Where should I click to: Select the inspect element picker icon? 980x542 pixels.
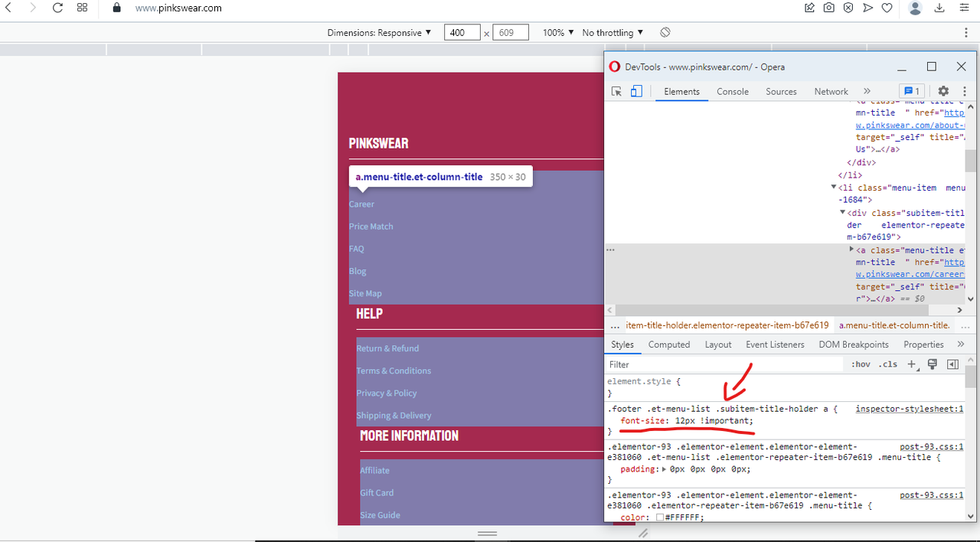[616, 91]
